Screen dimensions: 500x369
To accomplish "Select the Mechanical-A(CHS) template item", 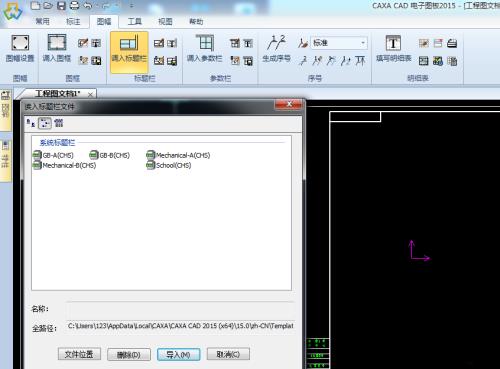I will [x=178, y=155].
